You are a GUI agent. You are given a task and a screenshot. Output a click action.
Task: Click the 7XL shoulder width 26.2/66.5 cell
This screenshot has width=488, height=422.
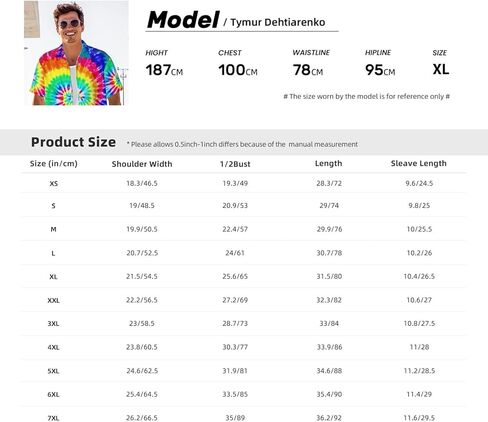(x=142, y=418)
